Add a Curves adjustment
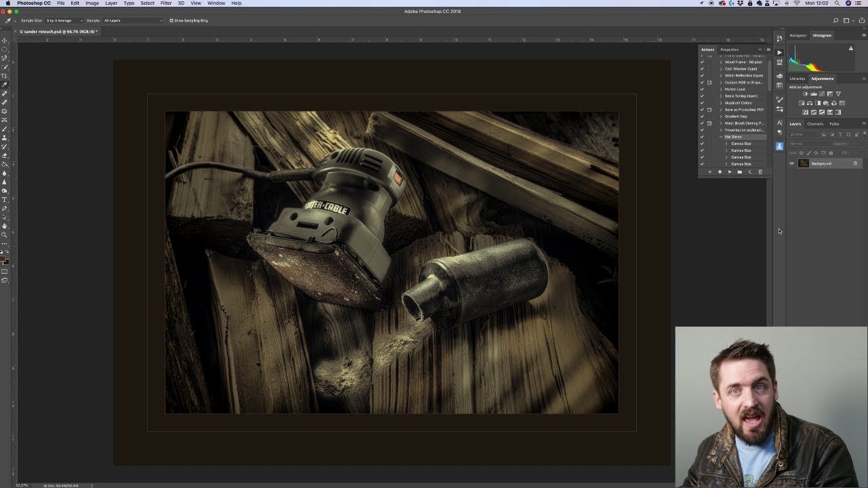 click(822, 94)
